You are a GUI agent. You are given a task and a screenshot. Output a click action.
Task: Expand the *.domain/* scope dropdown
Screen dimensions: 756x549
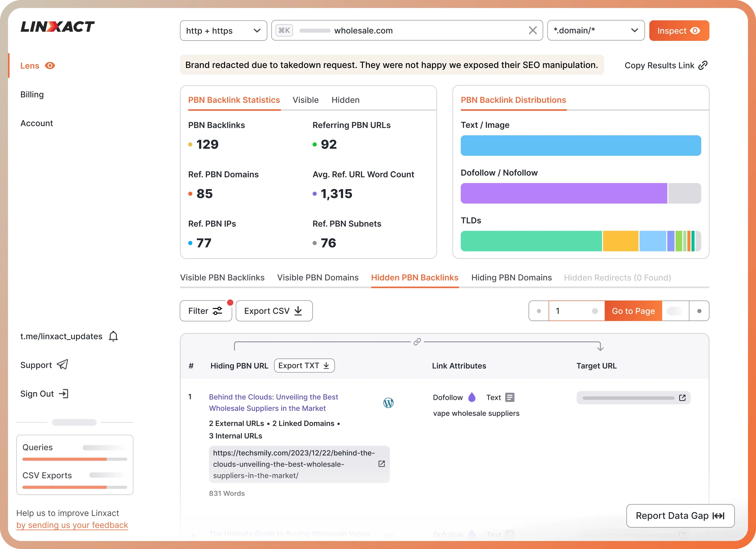coord(596,31)
